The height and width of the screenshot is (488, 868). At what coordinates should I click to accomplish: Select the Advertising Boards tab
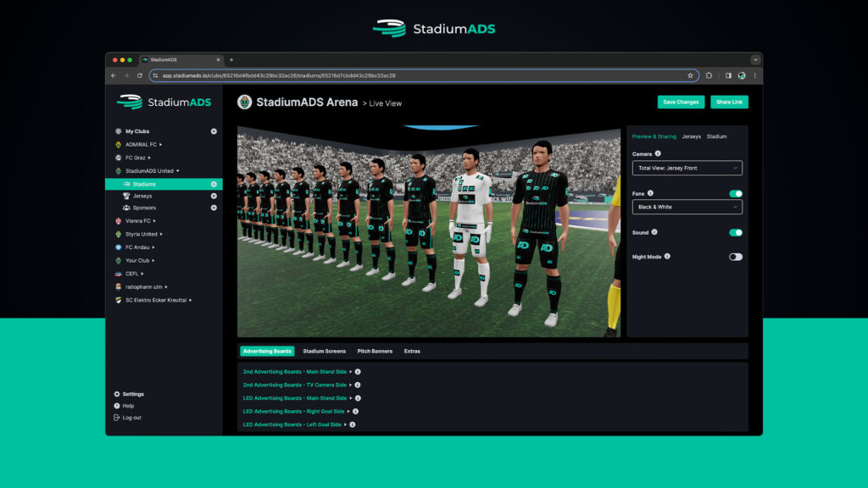267,352
